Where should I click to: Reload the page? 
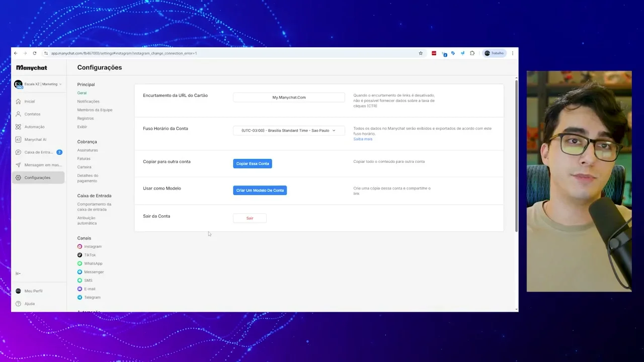(x=34, y=53)
